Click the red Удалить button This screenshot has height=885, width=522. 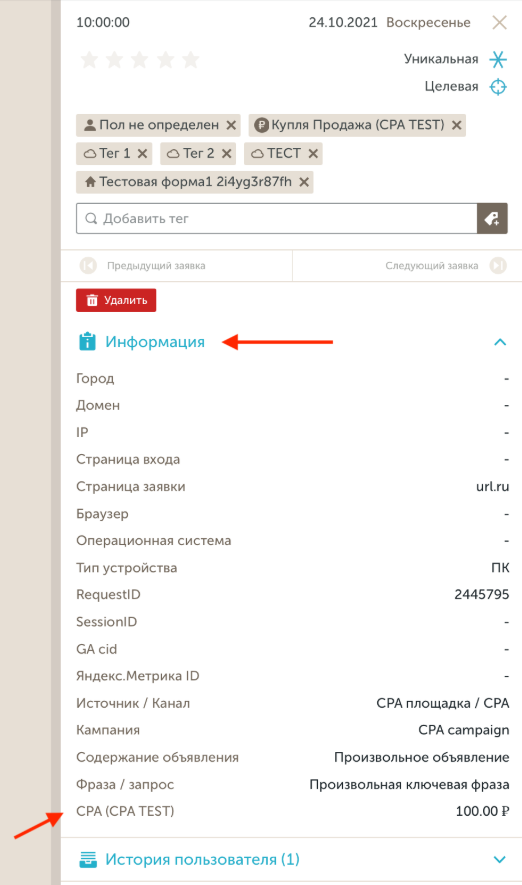116,300
